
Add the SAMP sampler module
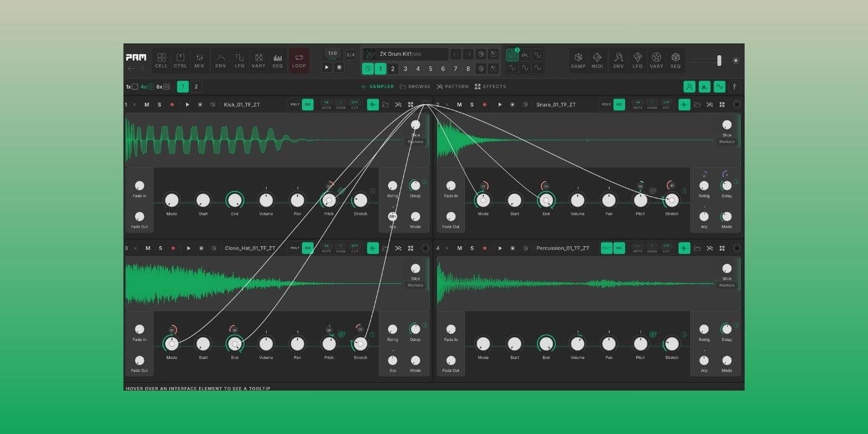point(578,60)
